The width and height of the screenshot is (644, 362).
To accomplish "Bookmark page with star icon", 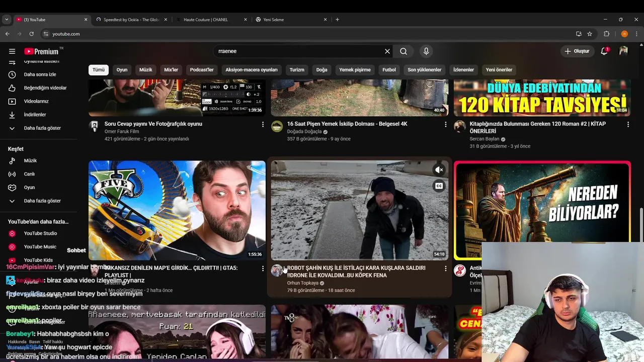I will 590,34.
